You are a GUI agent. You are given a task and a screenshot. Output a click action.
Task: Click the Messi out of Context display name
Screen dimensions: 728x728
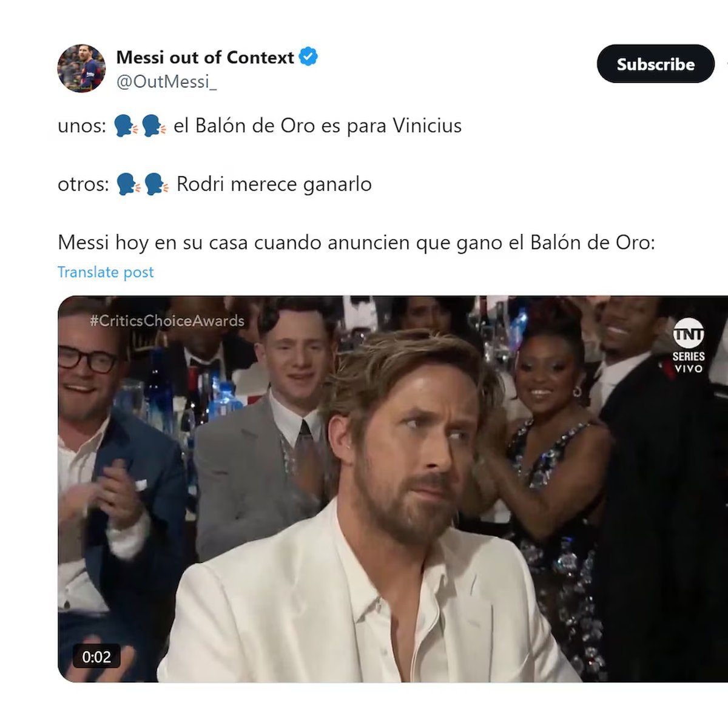(x=205, y=57)
